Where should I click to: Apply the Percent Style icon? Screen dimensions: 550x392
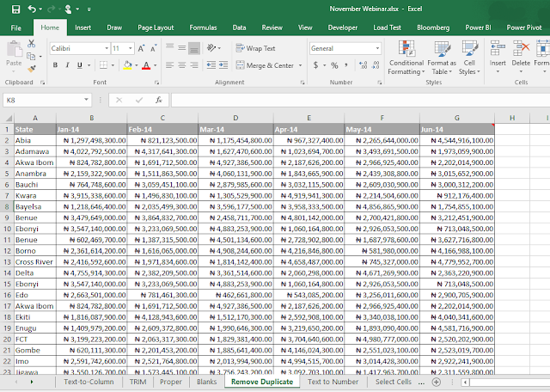[334, 65]
